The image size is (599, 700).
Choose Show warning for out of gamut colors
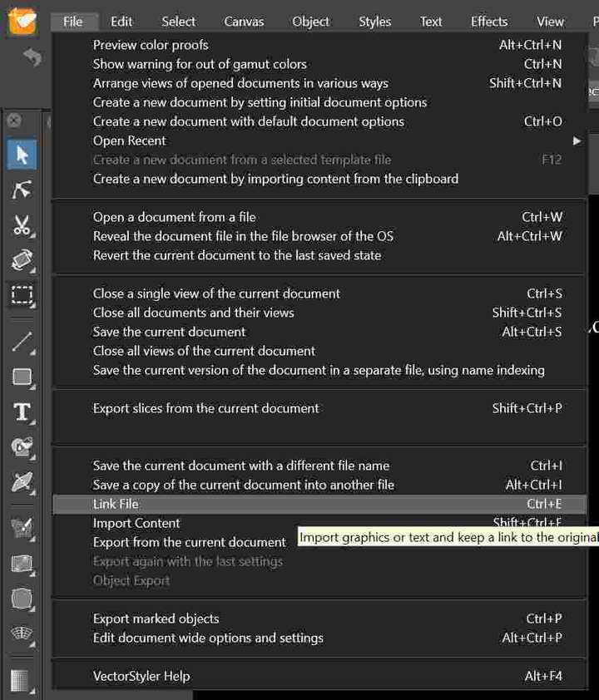(x=319, y=64)
